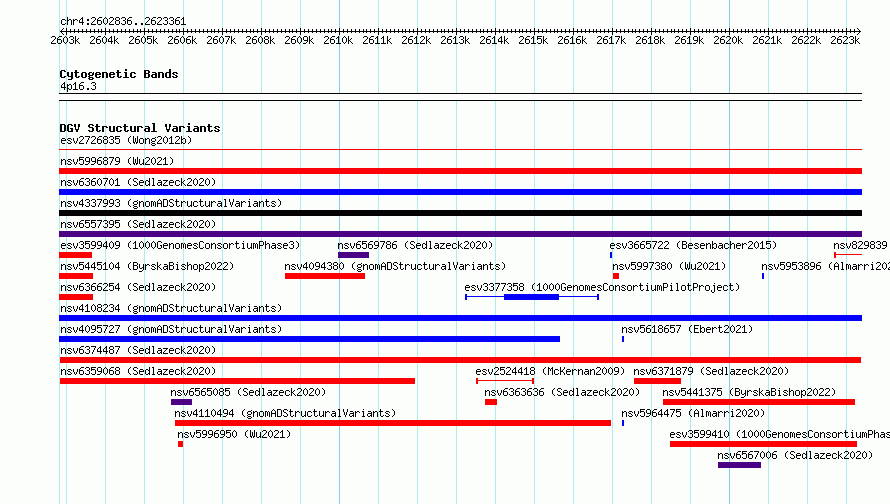
Task: Click the blue esv3377358 variant glyph
Action: coord(532,297)
